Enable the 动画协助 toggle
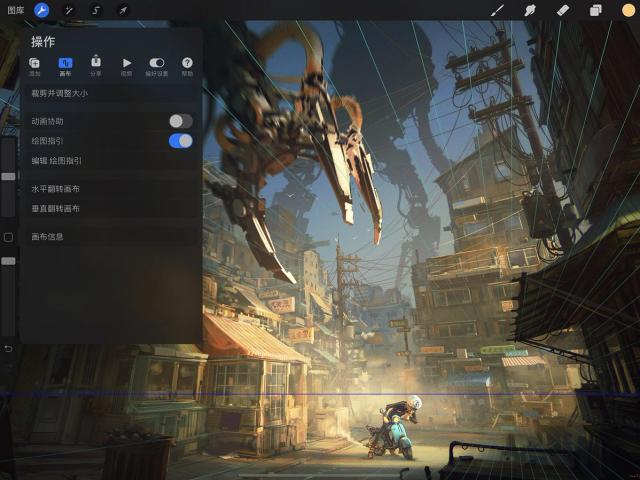640x480 pixels. [180, 121]
